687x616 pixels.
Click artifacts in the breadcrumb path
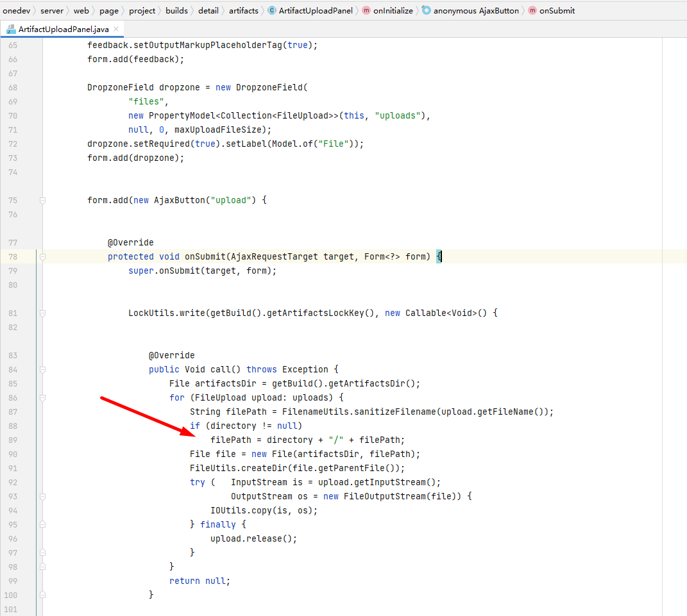click(x=243, y=10)
